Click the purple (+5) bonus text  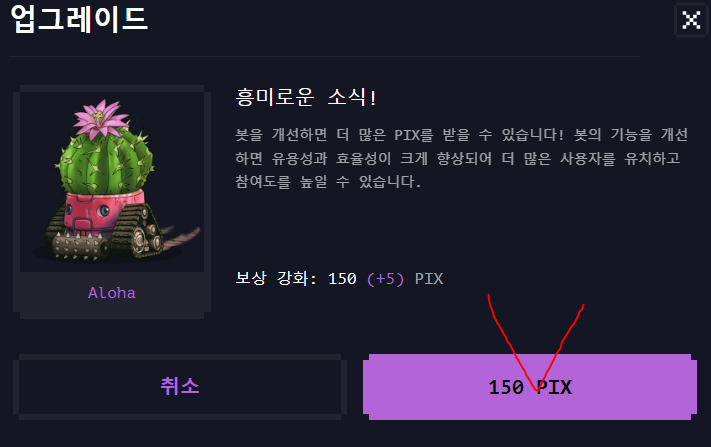385,278
